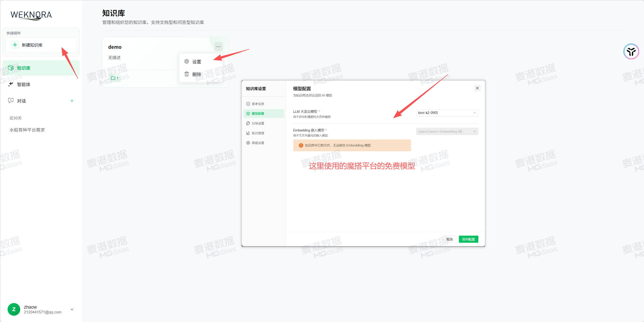Select 删除 from the card menu
The image size is (644, 322).
(196, 74)
